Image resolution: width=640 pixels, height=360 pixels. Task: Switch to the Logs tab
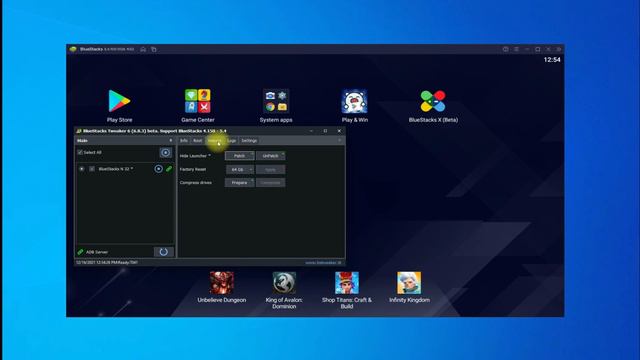tap(231, 140)
